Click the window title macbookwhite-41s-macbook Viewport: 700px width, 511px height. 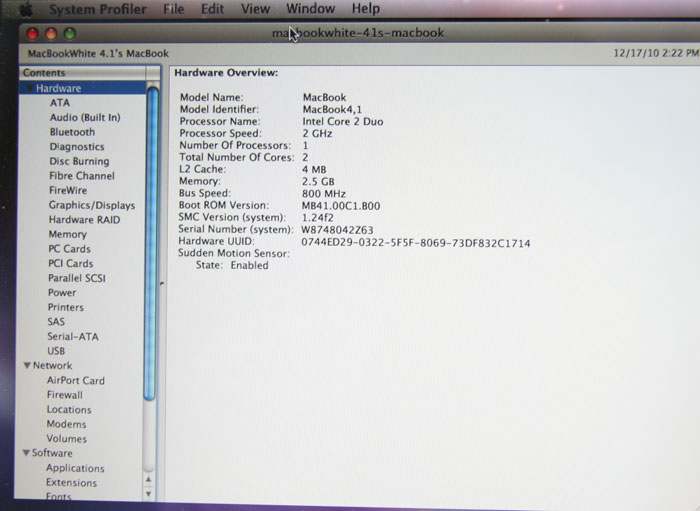coord(358,33)
